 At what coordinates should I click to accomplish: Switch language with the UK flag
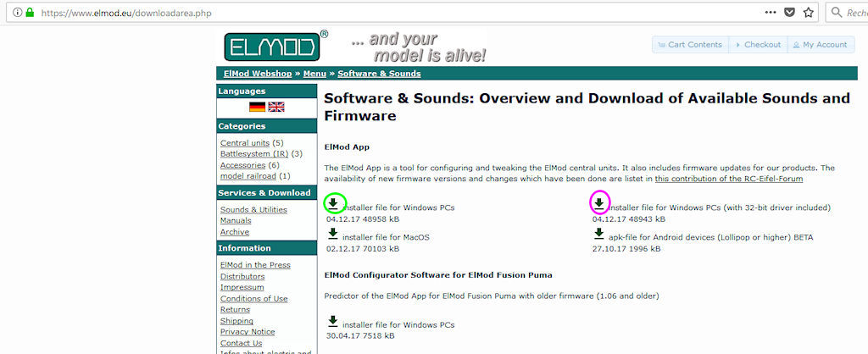coord(276,107)
